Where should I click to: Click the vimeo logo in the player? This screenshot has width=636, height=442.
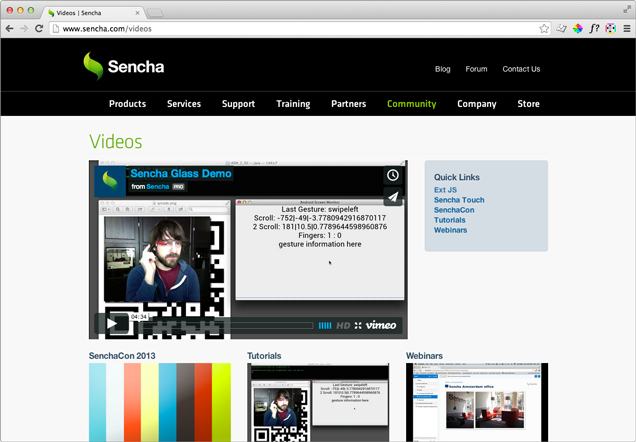381,325
